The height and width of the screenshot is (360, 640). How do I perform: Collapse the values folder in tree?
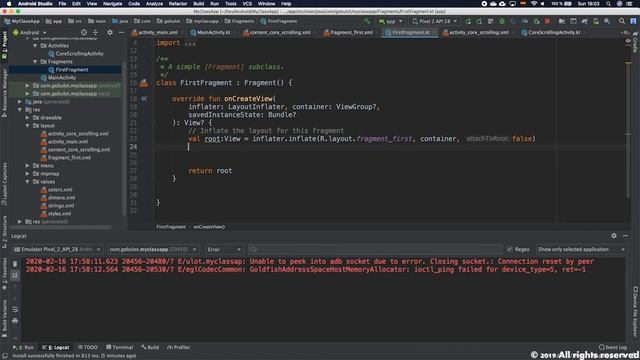(x=27, y=182)
